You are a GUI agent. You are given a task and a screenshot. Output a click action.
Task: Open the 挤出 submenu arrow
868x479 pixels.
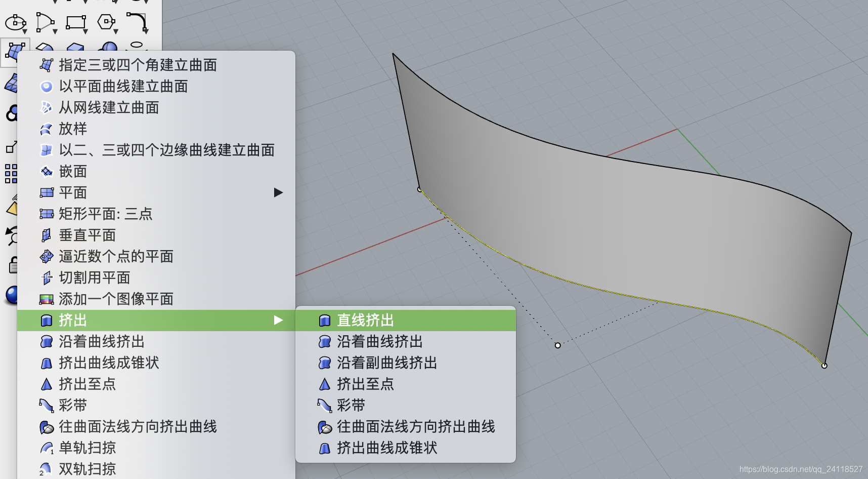278,320
